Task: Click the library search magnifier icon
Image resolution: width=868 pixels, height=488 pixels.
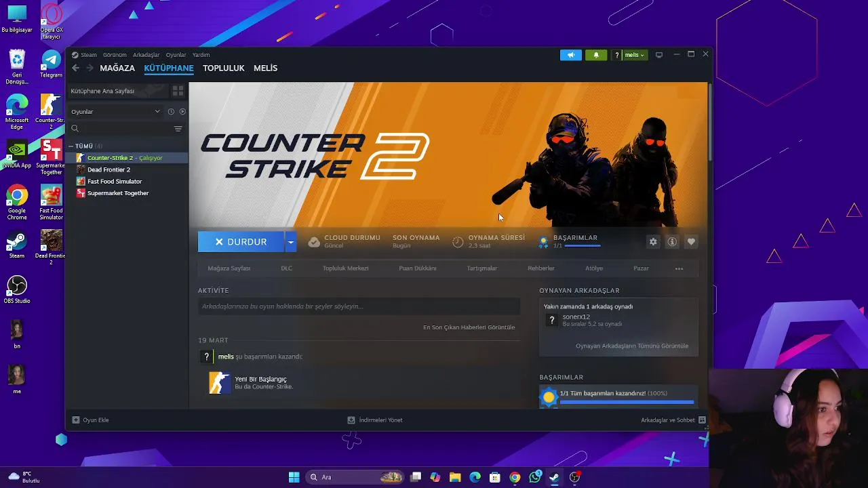Action: (75, 129)
